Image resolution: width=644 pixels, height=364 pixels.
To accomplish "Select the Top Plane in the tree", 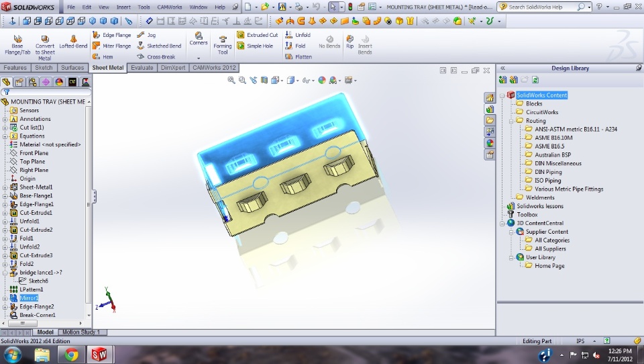I will pos(32,162).
